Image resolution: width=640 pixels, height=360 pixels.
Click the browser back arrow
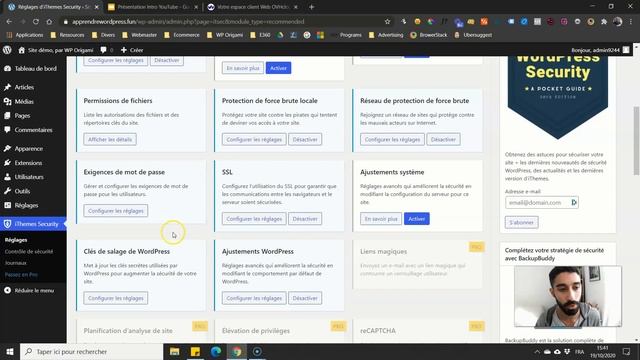tap(9, 21)
